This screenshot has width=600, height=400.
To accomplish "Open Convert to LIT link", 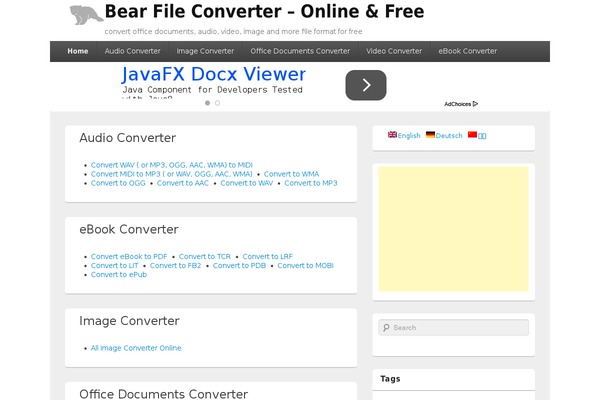I will (x=114, y=265).
